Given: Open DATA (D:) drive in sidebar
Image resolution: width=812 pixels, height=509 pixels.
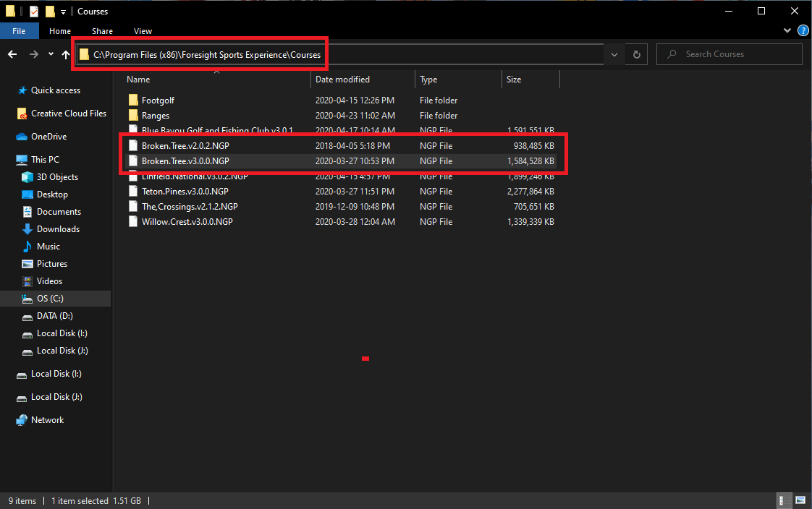Looking at the screenshot, I should point(54,315).
